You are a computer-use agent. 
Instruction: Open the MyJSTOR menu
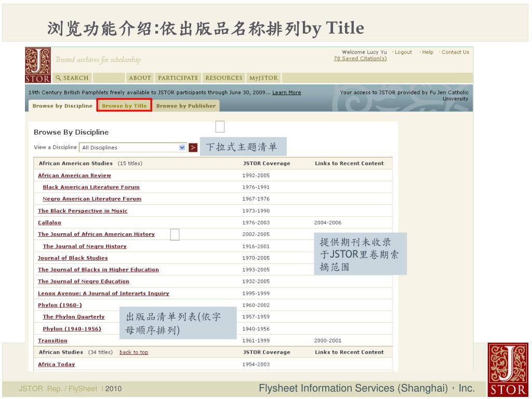263,78
